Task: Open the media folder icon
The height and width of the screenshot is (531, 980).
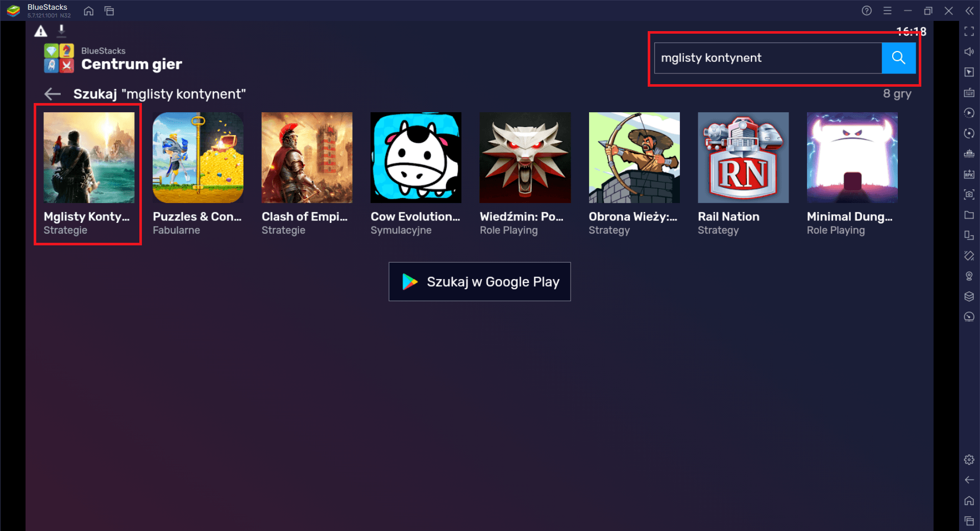Action: [969, 215]
